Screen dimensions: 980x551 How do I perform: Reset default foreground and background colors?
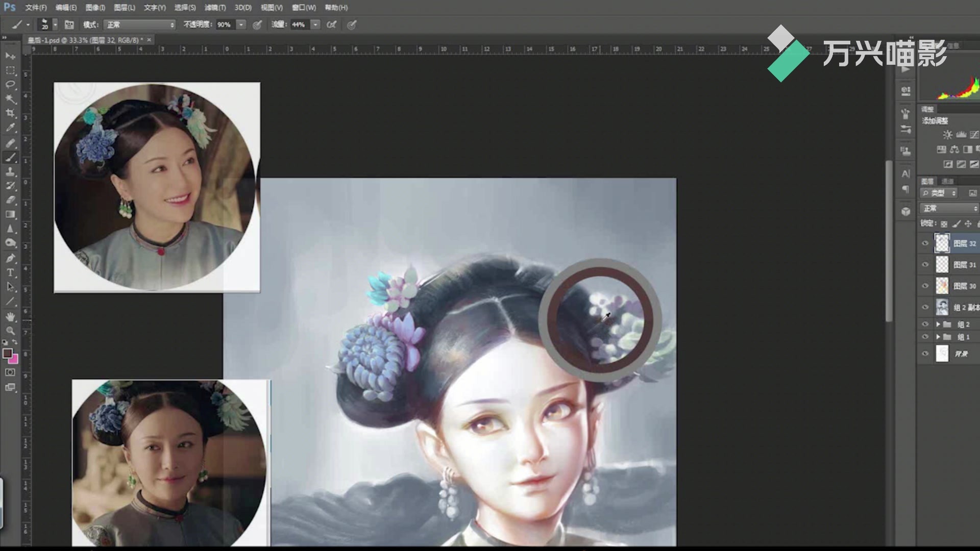(x=5, y=342)
